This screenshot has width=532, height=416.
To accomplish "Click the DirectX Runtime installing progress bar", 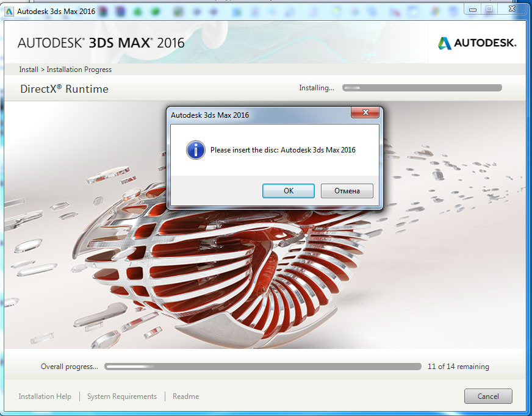I will tap(422, 88).
